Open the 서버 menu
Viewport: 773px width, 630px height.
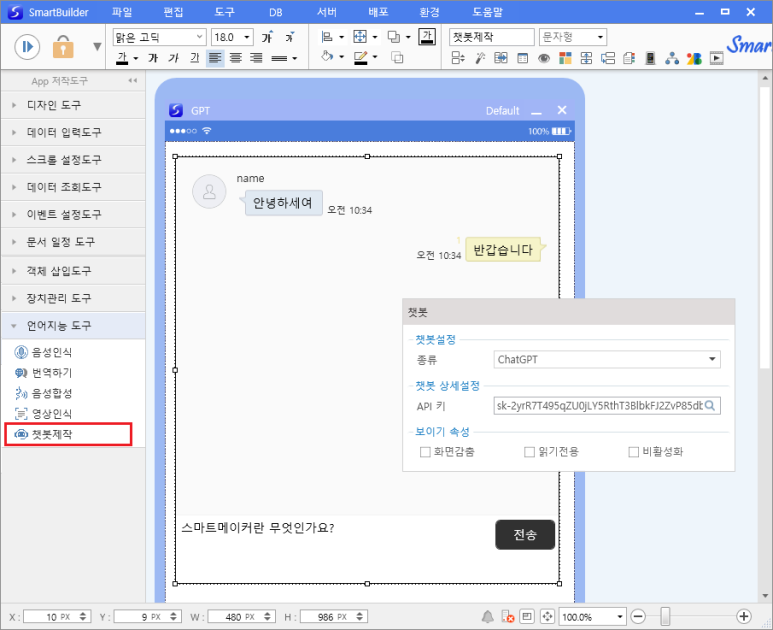[327, 12]
